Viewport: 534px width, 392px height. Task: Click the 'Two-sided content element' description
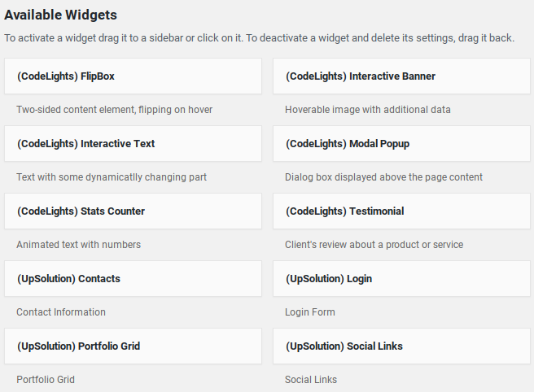tap(115, 110)
